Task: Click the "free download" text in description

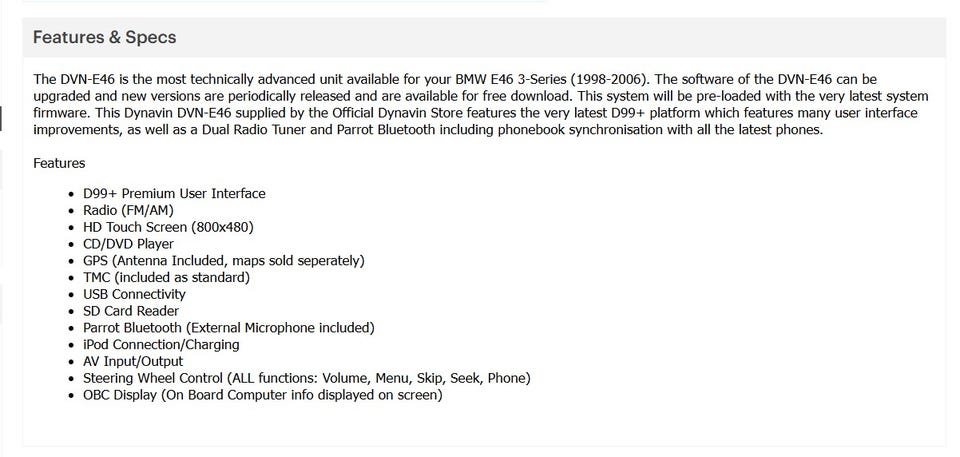Action: tap(527, 96)
